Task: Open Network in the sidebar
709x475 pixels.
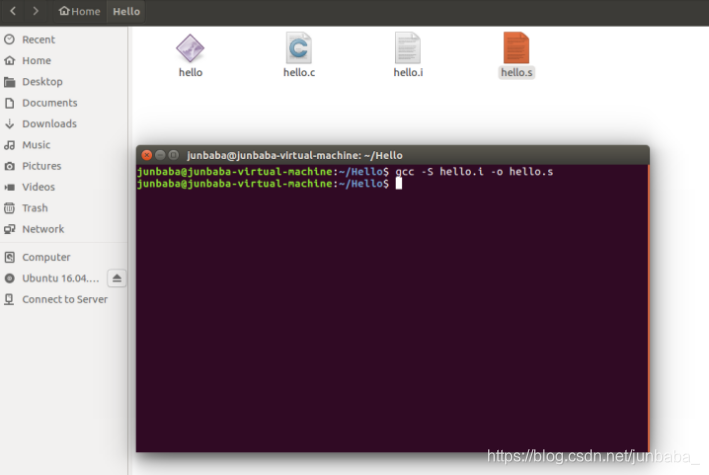Action: coord(63,229)
